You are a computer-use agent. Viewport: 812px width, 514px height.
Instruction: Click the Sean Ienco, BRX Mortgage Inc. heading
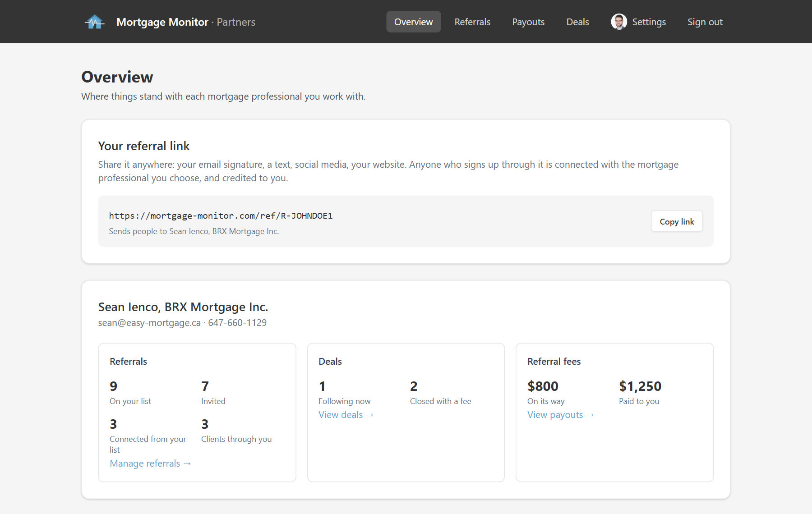tap(183, 307)
